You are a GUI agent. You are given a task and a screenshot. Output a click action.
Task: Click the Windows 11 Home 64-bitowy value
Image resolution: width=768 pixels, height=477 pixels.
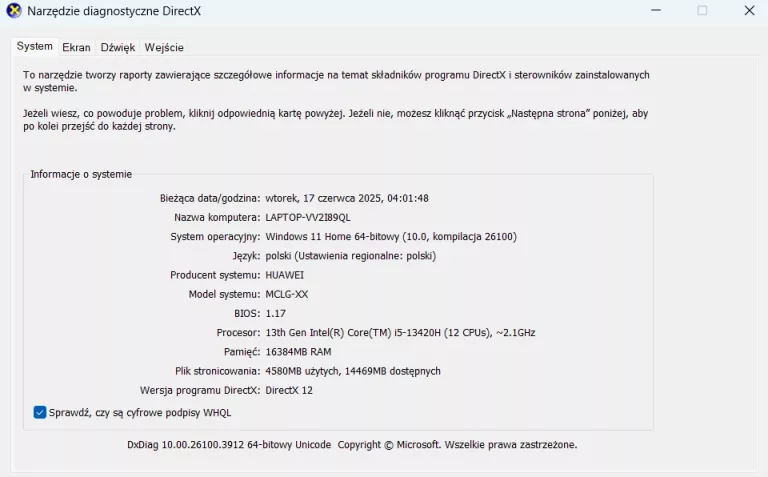pos(391,237)
